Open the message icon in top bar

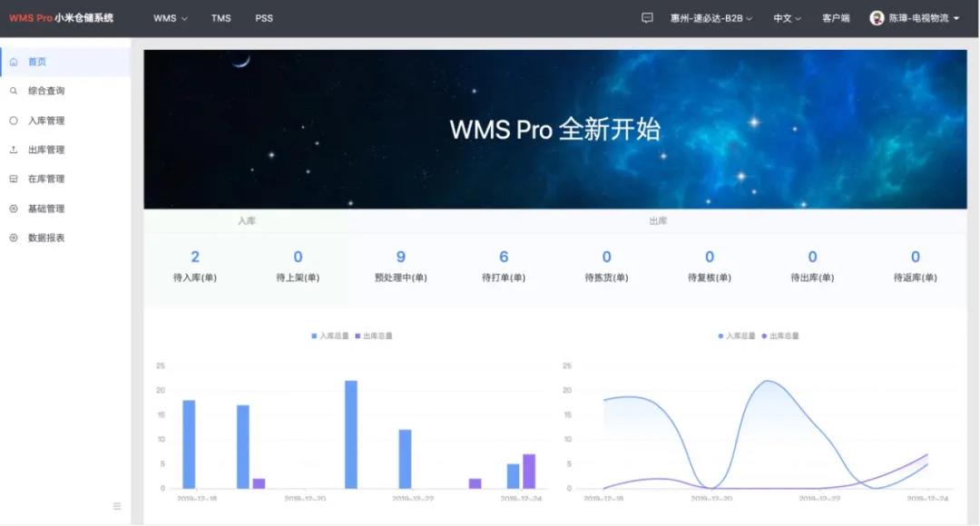(x=647, y=18)
